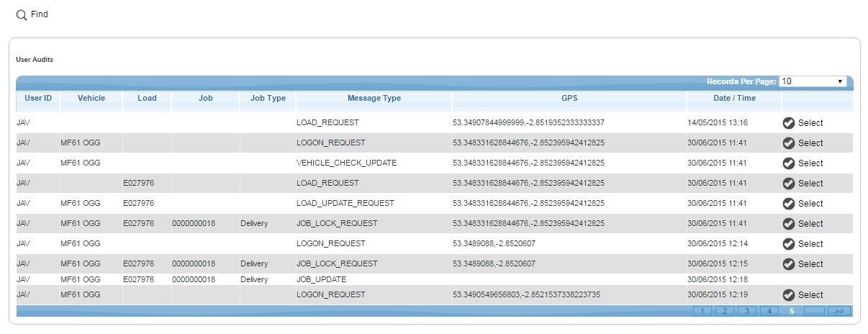Go to page 3 of results
Viewport: 868px width, 334px height.
tap(748, 311)
